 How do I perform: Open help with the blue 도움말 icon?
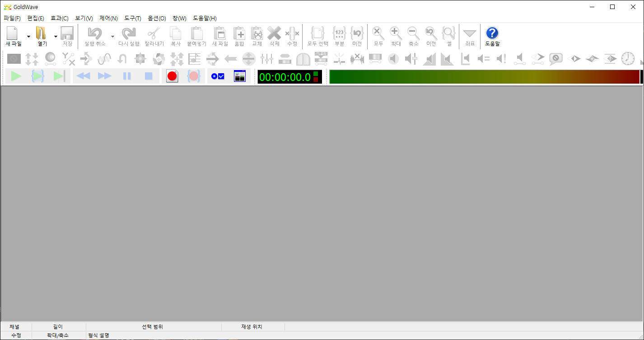pyautogui.click(x=492, y=36)
